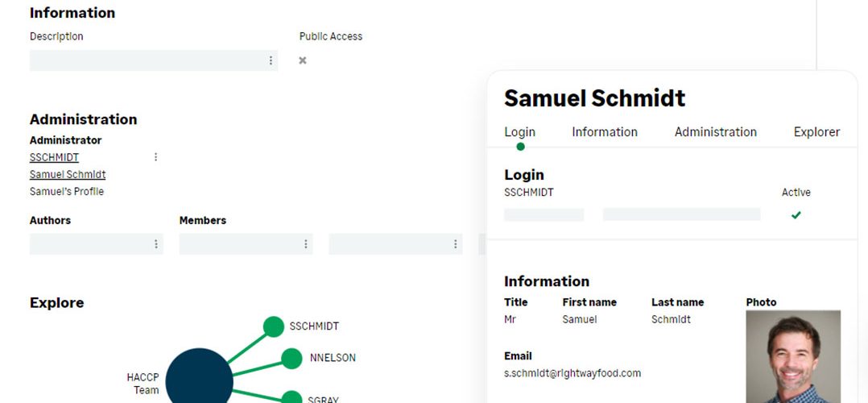This screenshot has height=403, width=868.
Task: Select the SSCHMIDT node in the Explore graph
Action: pos(274,326)
